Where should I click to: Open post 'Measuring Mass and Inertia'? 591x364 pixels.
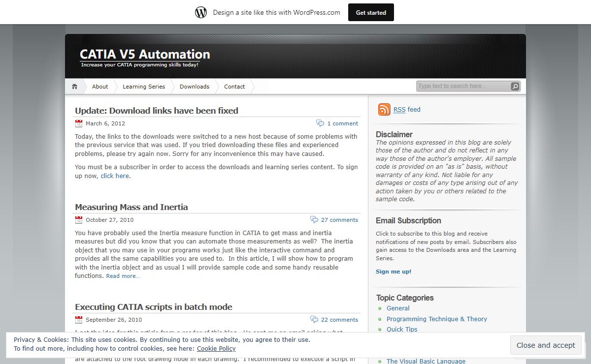[131, 207]
